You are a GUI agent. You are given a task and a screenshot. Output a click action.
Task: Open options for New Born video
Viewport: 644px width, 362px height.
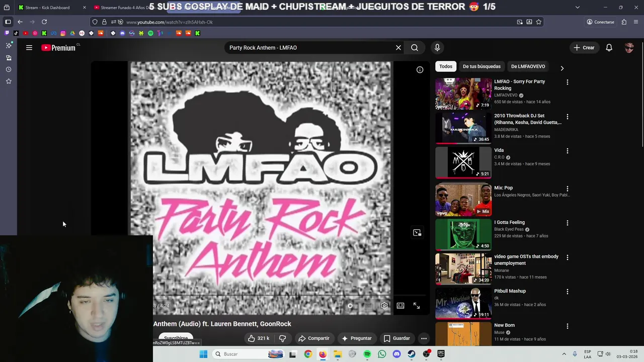pos(568,326)
